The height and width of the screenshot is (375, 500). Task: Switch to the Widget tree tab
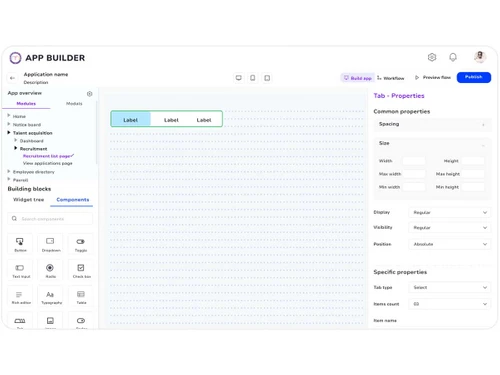pyautogui.click(x=28, y=200)
